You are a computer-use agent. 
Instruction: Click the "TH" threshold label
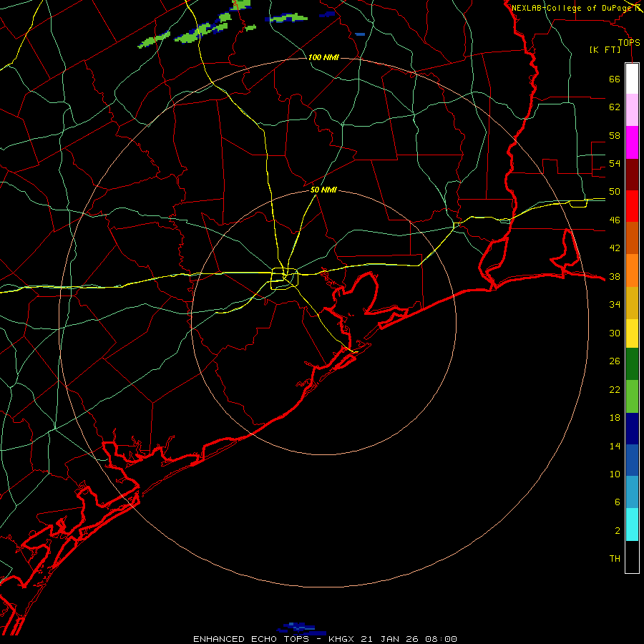click(x=615, y=559)
